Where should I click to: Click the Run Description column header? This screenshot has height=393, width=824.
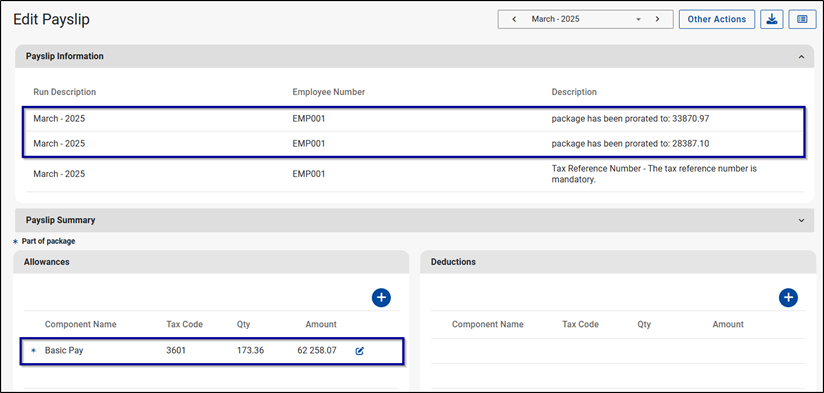click(65, 92)
